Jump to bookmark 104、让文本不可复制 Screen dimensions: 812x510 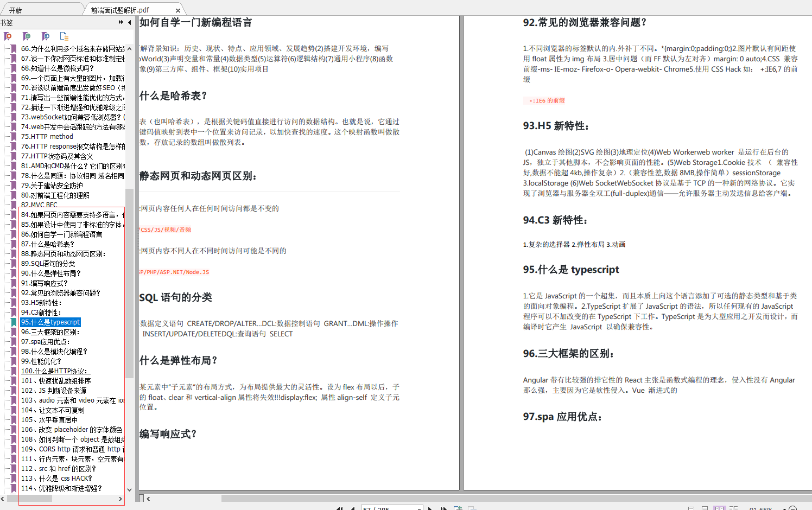tap(53, 410)
